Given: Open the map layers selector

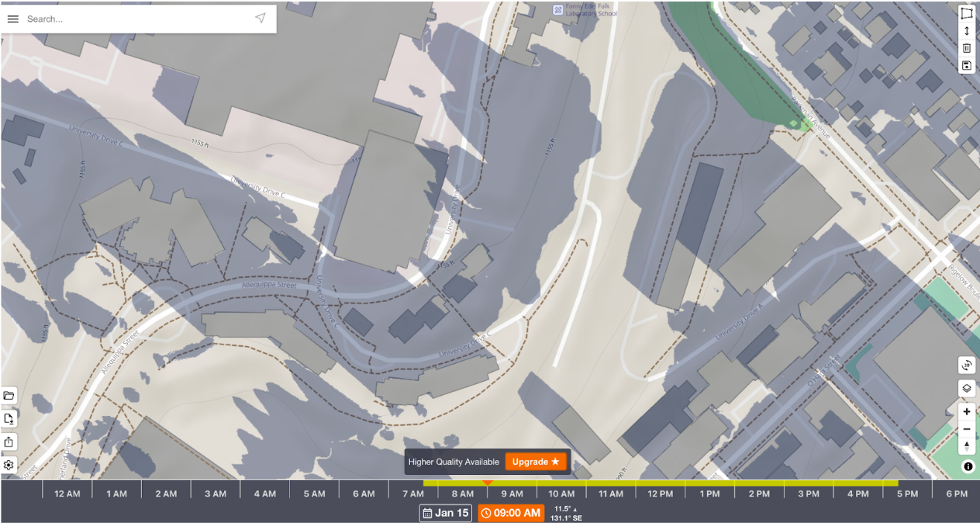Looking at the screenshot, I should tap(966, 388).
